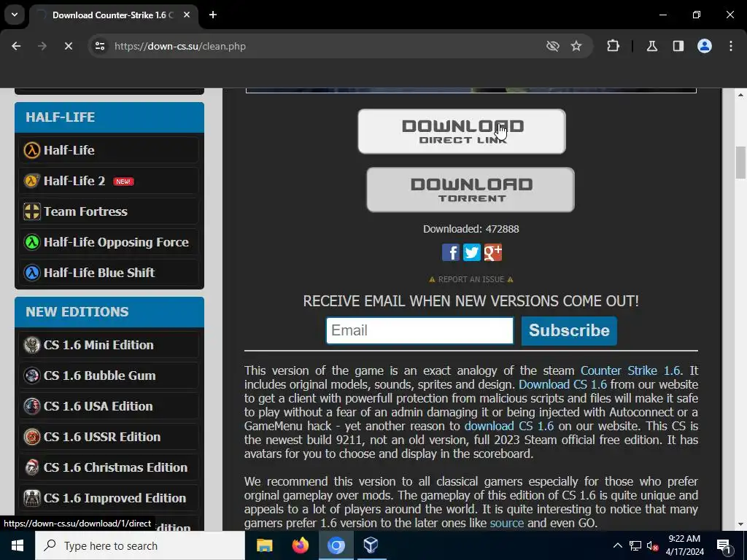Open Firefox from the taskbar
The image size is (747, 560).
pyautogui.click(x=300, y=545)
